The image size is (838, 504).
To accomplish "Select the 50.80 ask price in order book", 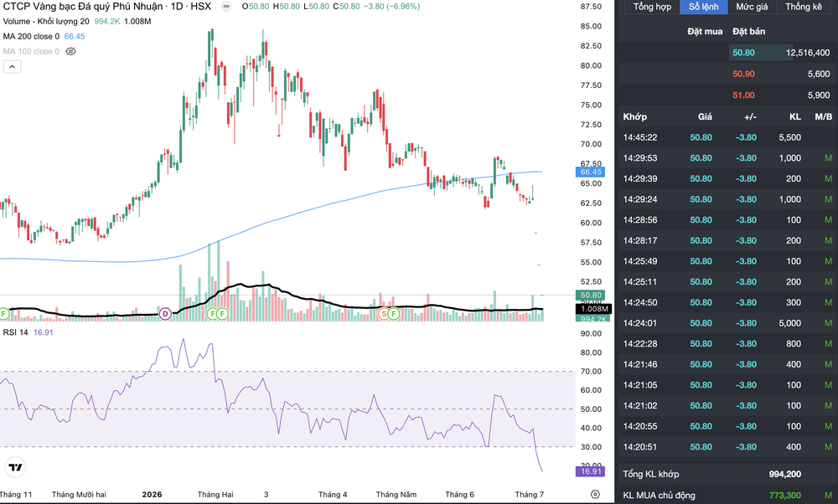I will click(743, 52).
